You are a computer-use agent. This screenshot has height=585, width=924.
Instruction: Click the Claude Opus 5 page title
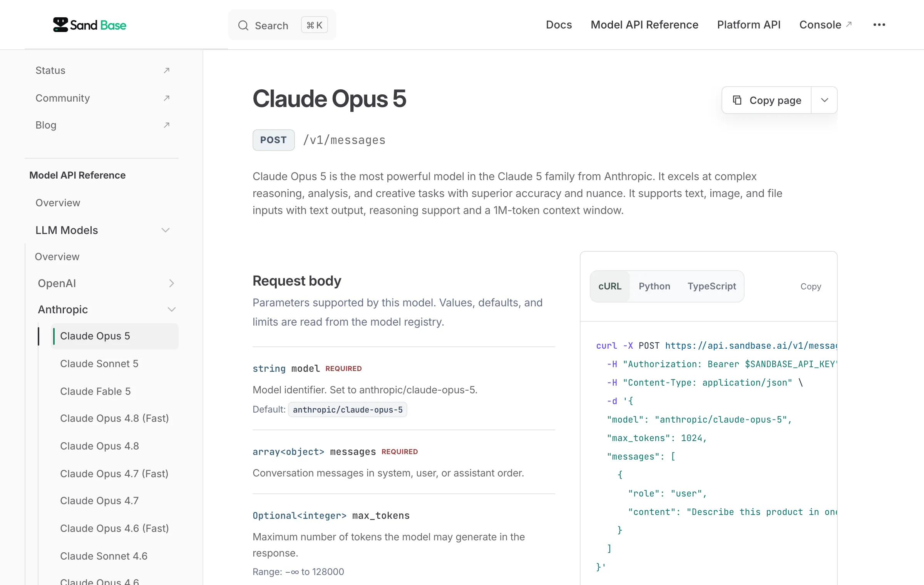[329, 99]
